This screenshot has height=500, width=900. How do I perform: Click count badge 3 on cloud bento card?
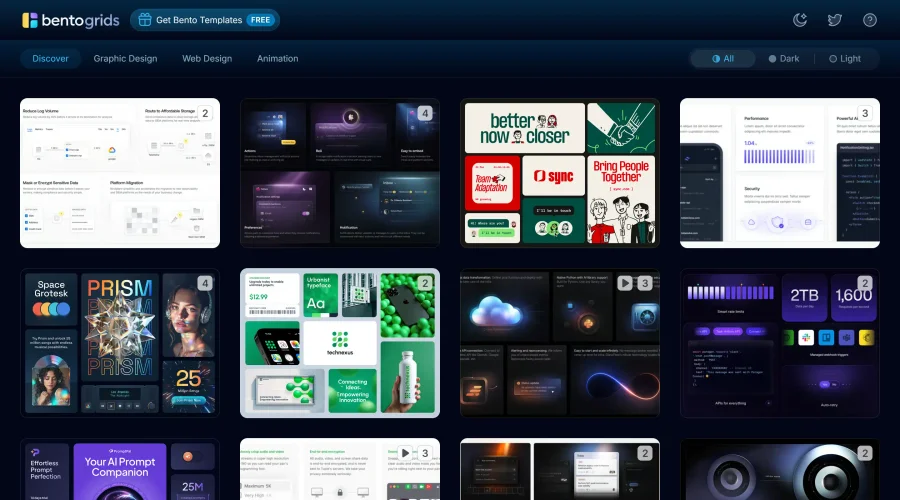coord(645,283)
